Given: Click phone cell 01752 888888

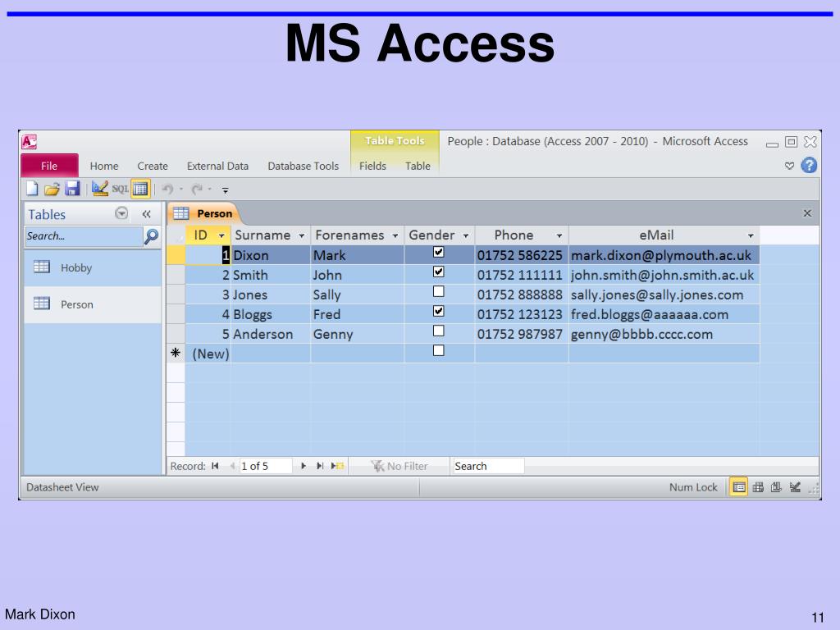Looking at the screenshot, I should [521, 294].
